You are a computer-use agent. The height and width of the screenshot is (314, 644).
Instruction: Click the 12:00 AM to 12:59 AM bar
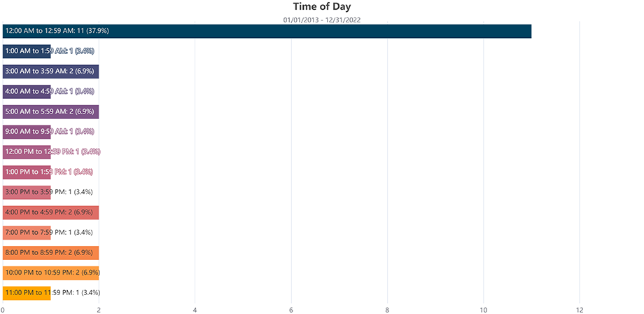click(x=267, y=32)
